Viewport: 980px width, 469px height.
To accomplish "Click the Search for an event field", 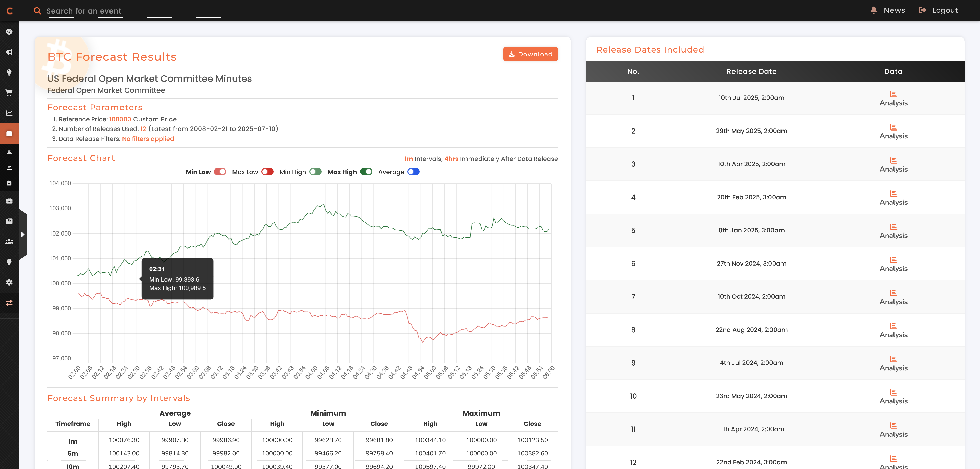I will pos(141,11).
